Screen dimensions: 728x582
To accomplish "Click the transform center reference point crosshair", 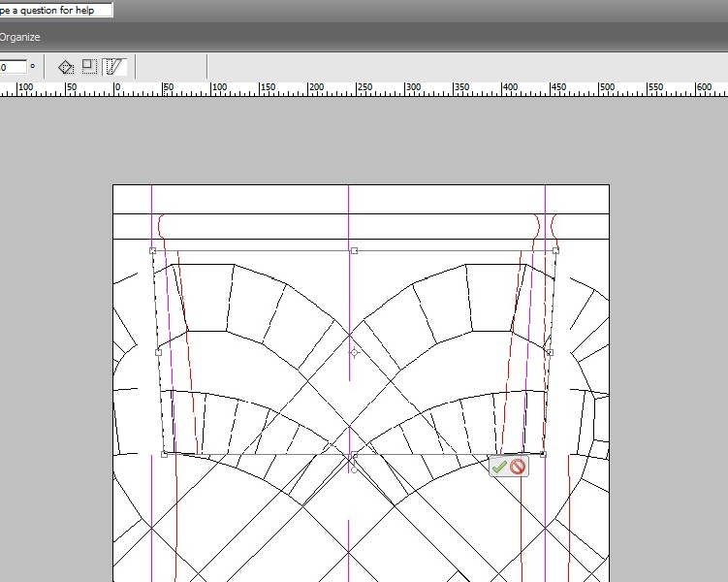I will coord(354,352).
